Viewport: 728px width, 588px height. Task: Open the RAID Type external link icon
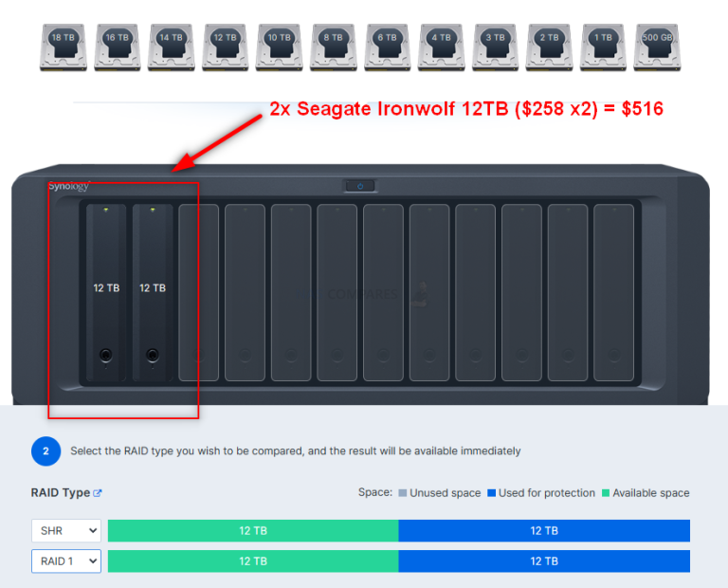click(98, 493)
